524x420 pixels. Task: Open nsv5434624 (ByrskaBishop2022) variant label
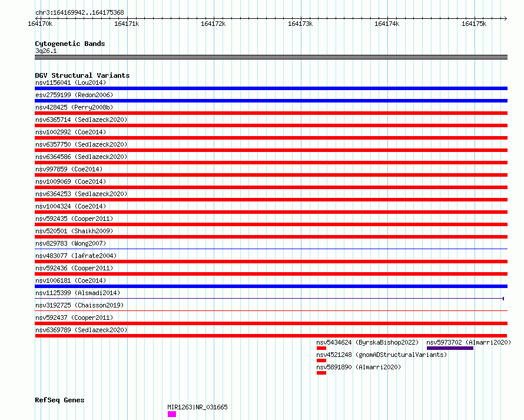click(x=367, y=342)
